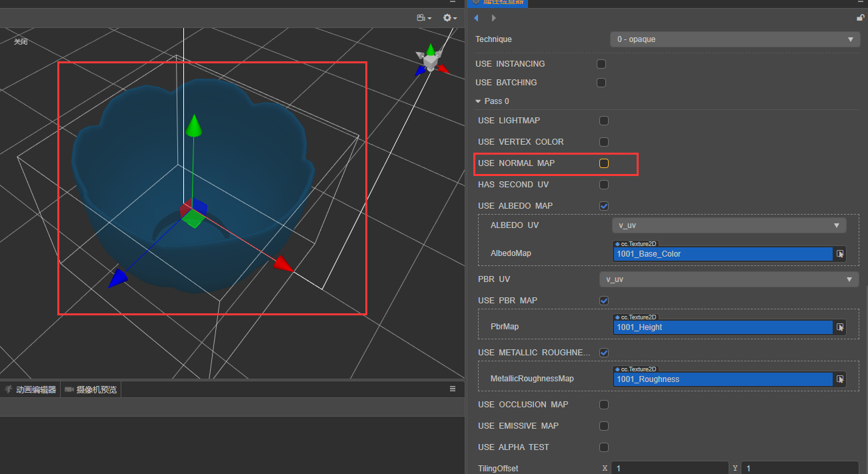
Task: Select the 属性检查器 inspector tab
Action: click(498, 3)
